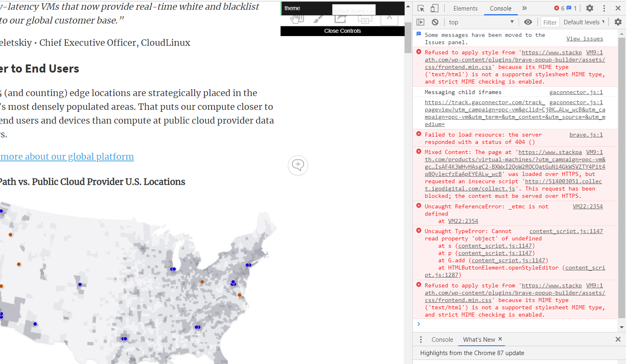Image resolution: width=626 pixels, height=364 pixels.
Task: Select the What's New drawer tab
Action: [479, 340]
